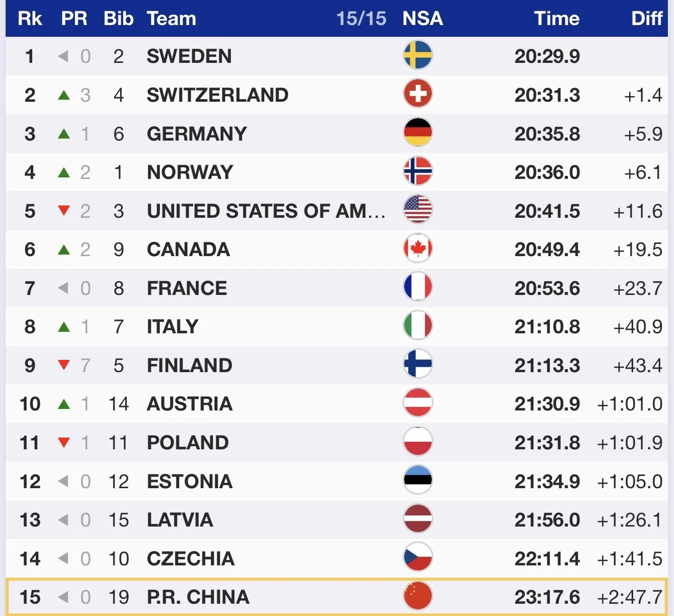Click Finland's red down position arrow

tap(64, 365)
